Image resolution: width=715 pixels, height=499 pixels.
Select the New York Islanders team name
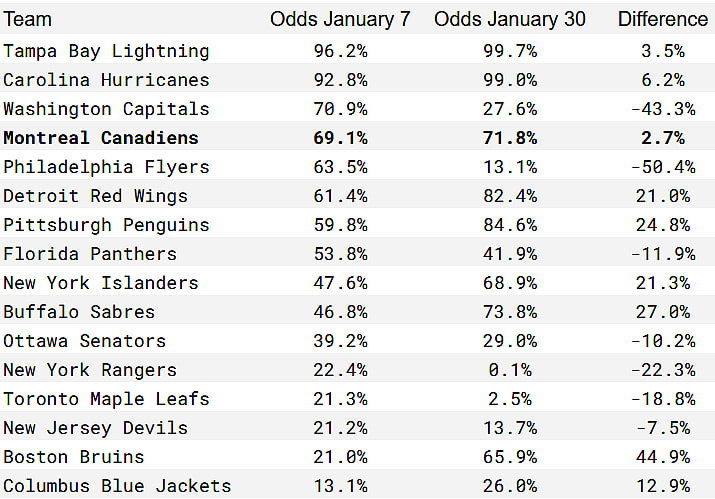pos(101,283)
